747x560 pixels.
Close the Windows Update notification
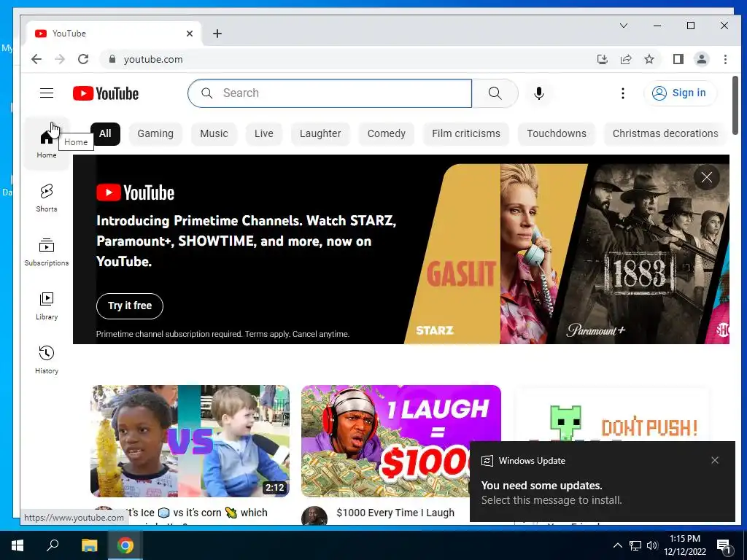click(x=715, y=461)
